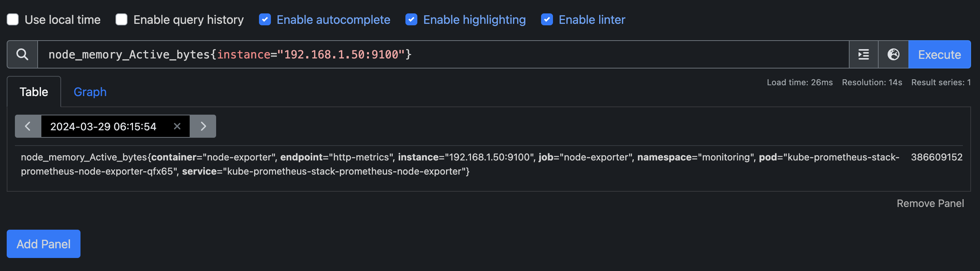Enable query history checkbox
Image resolution: width=980 pixels, height=271 pixels.
[x=121, y=19]
